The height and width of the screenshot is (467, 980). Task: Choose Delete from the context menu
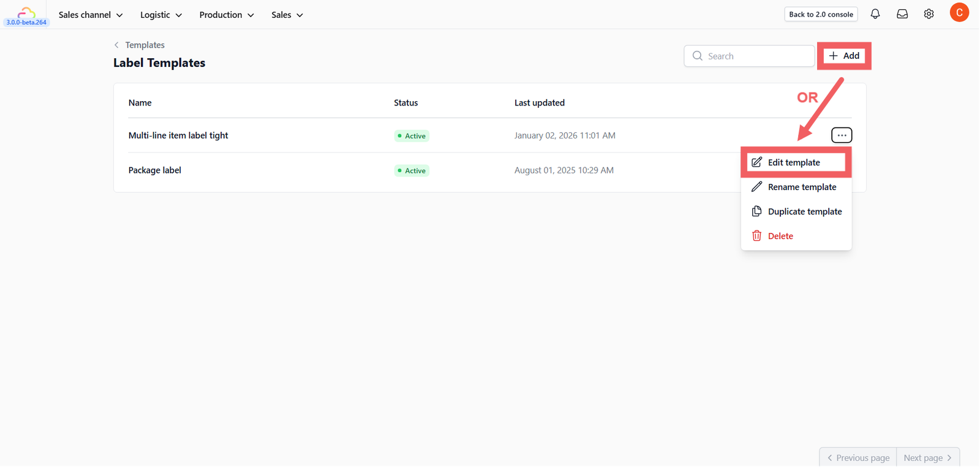click(796, 236)
